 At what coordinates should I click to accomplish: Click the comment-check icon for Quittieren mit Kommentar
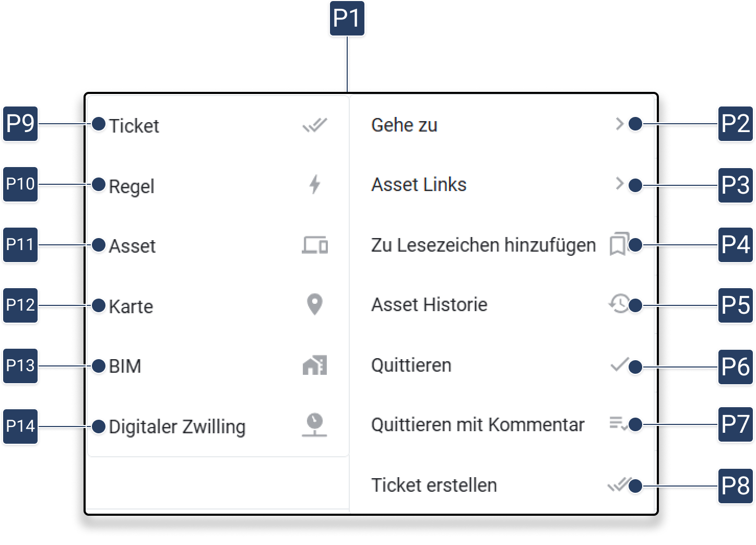[618, 423]
